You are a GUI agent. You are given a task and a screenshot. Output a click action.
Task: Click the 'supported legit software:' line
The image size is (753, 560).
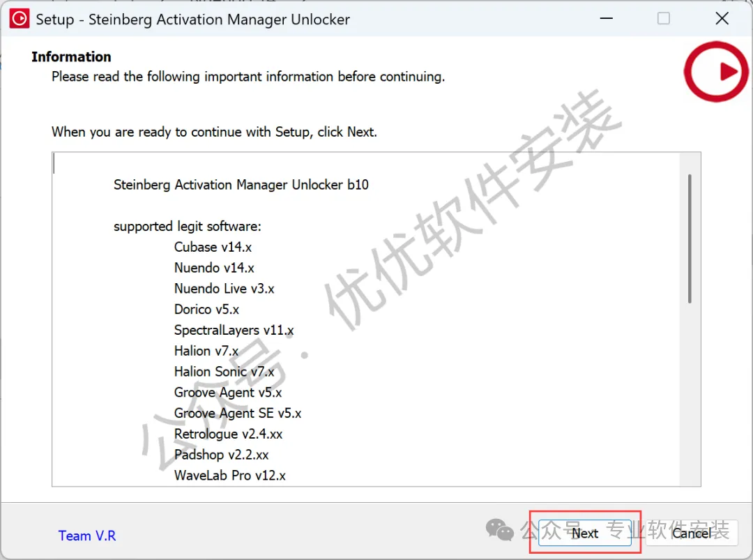188,226
